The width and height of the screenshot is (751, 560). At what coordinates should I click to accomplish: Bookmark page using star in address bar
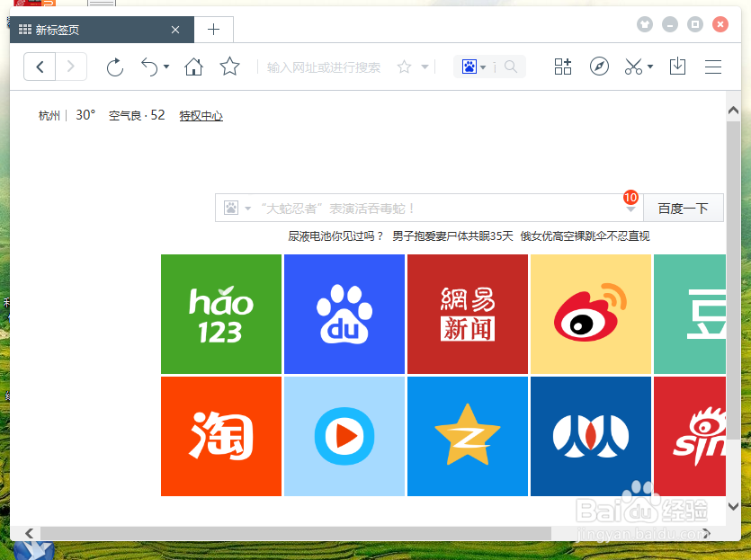(x=404, y=67)
